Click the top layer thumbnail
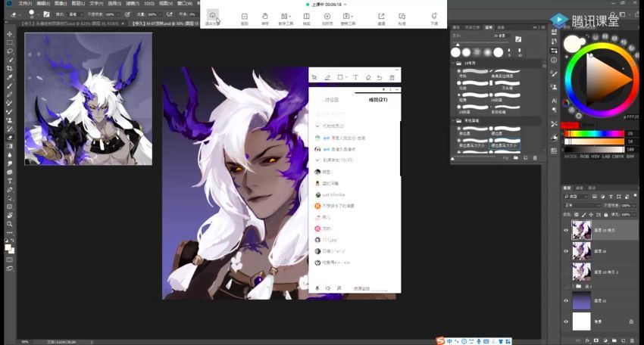Screen dimensions: 644x345 pos(581,230)
